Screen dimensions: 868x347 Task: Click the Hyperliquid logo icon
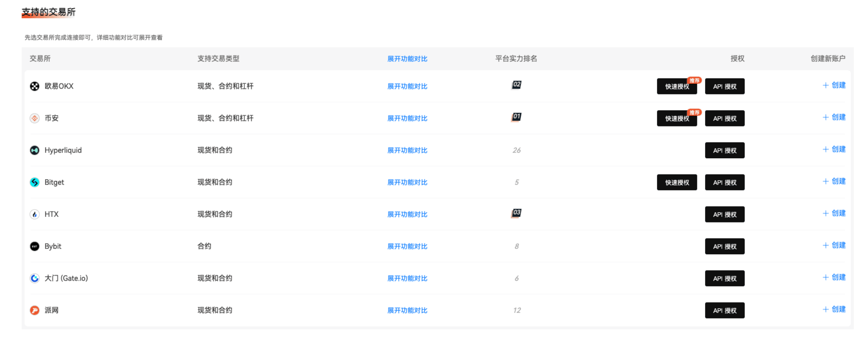35,150
